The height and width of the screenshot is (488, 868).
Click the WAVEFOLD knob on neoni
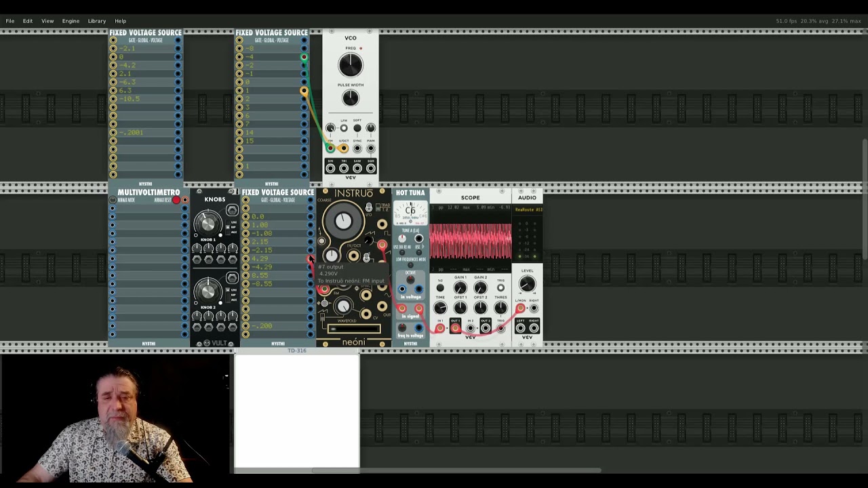click(x=344, y=306)
